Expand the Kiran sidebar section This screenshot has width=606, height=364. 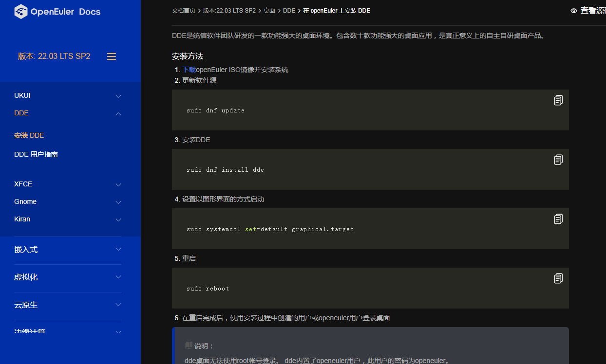tap(118, 220)
